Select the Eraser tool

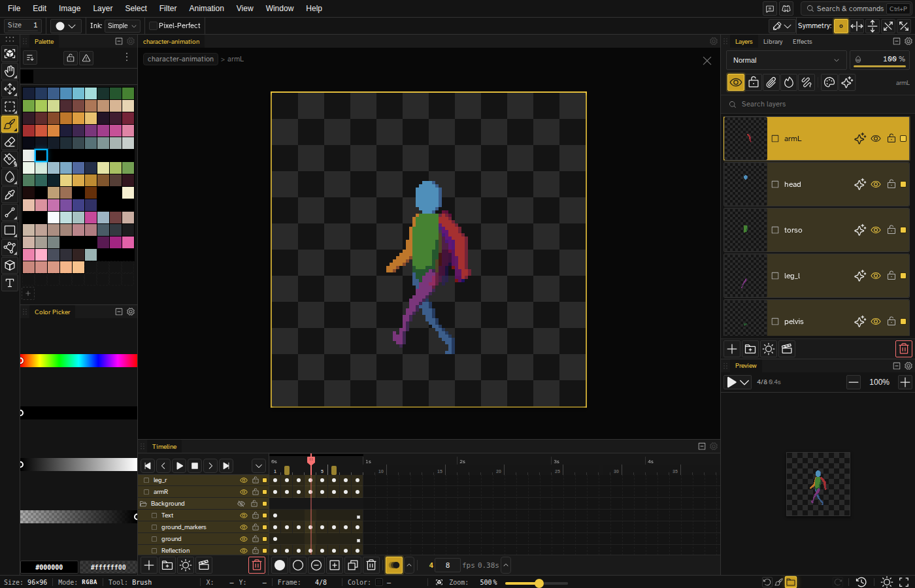(10, 142)
